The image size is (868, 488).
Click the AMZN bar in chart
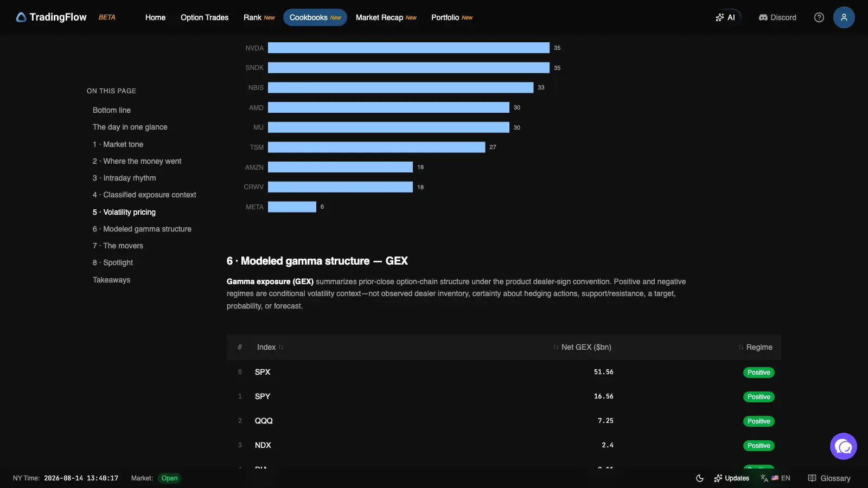point(340,167)
